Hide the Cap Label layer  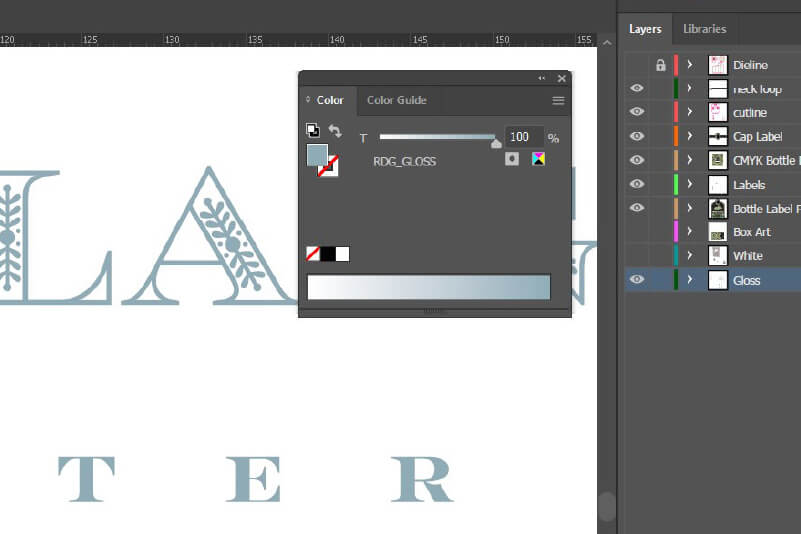[636, 136]
